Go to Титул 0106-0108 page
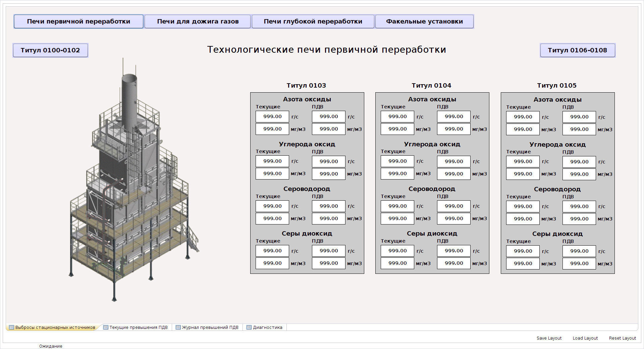This screenshot has height=349, width=644. 578,50
